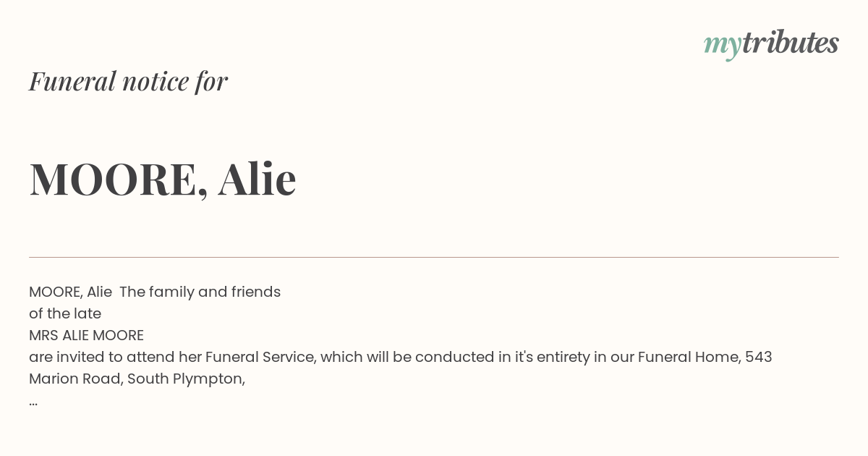Viewport: 868px width, 456px height.
Task: Click the mytributes logo
Action: (771, 44)
